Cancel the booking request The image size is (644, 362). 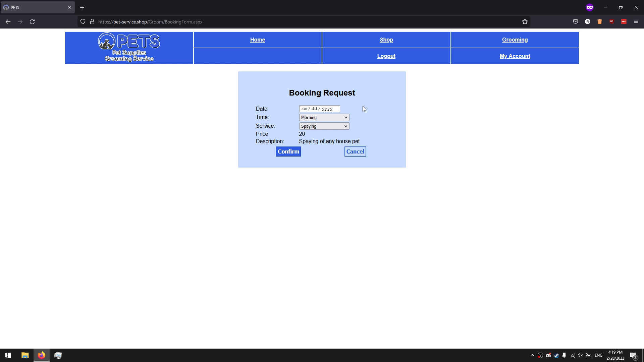(355, 152)
